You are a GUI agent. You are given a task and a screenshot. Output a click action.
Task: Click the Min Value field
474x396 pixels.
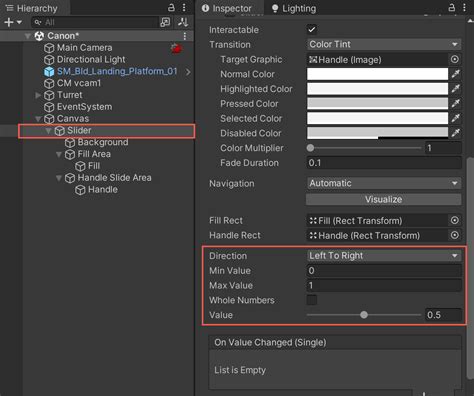pyautogui.click(x=384, y=270)
